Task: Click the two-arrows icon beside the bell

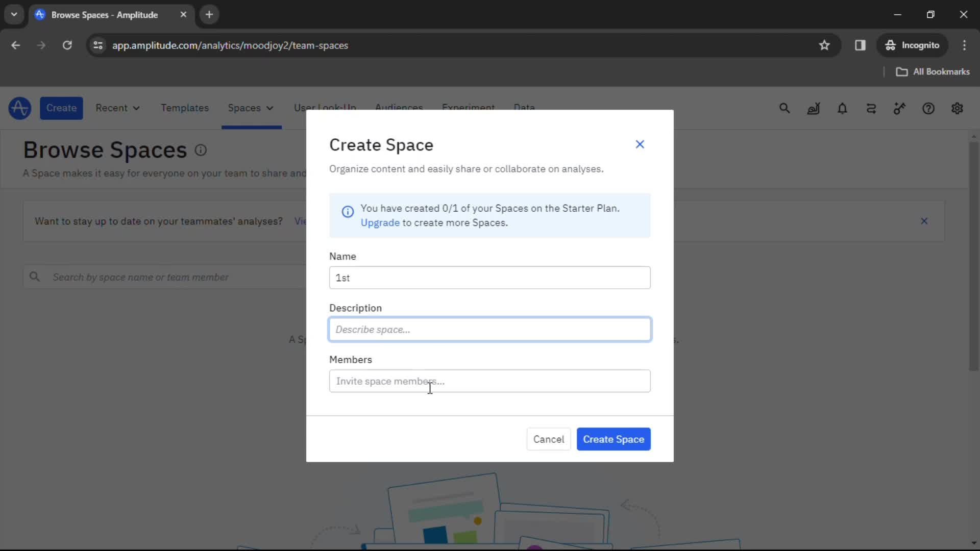Action: (871, 108)
